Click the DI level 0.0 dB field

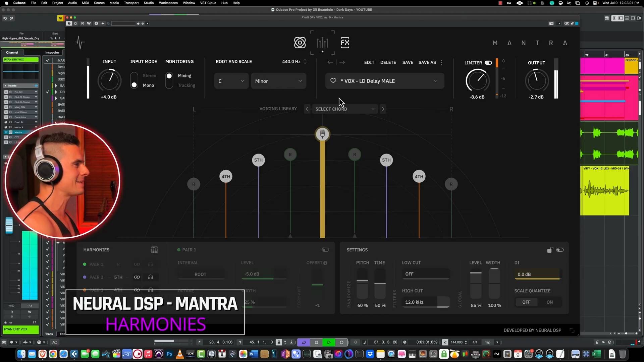(538, 274)
